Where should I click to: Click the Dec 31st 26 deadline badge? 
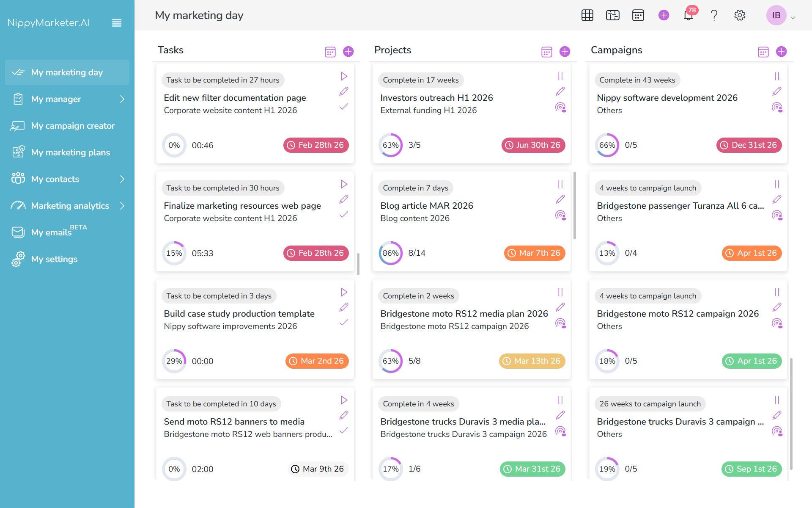pos(749,145)
